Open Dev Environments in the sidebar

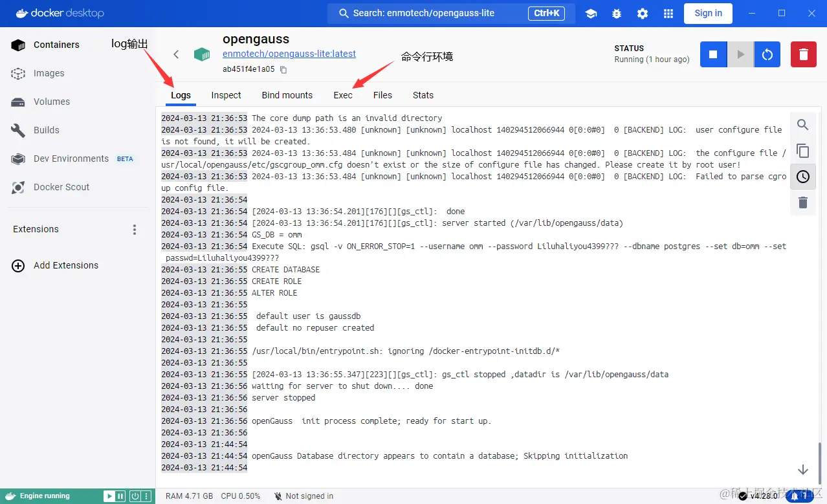point(78,159)
